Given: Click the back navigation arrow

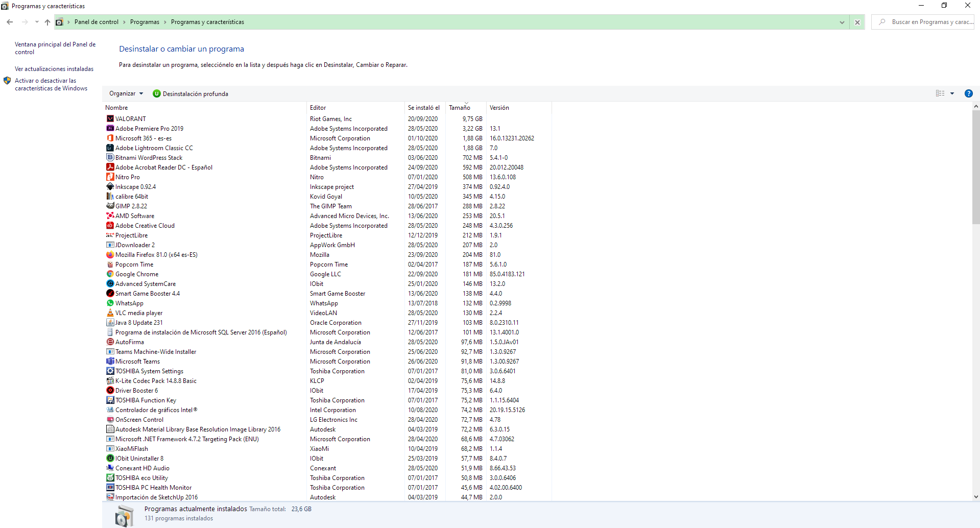Looking at the screenshot, I should click(x=10, y=22).
